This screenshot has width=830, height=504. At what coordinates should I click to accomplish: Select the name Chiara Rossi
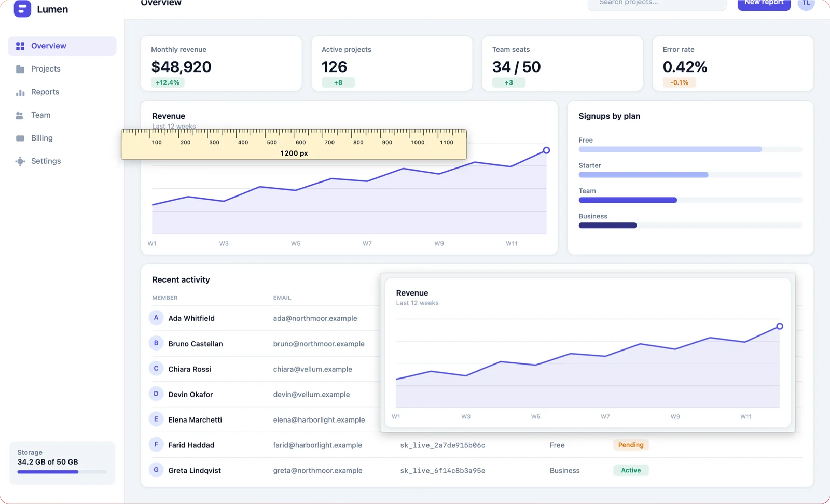[x=190, y=369]
